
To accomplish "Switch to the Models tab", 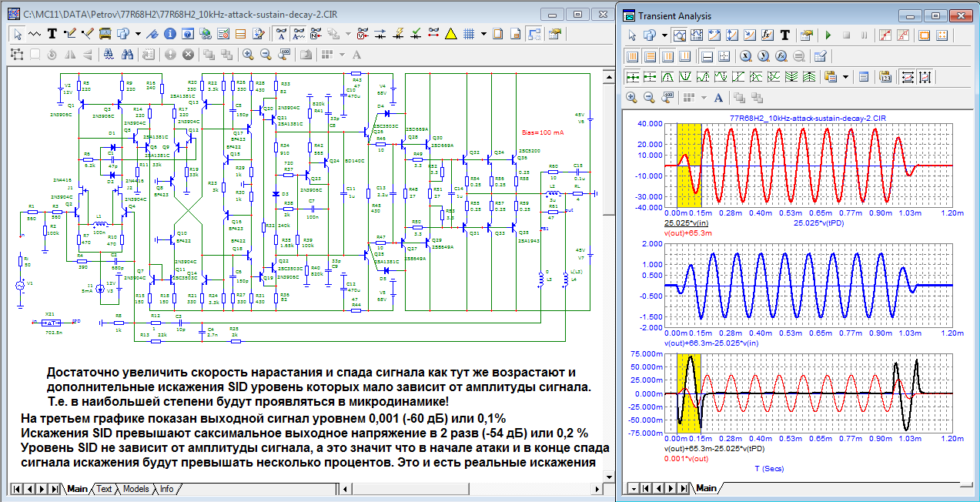I will 135,489.
